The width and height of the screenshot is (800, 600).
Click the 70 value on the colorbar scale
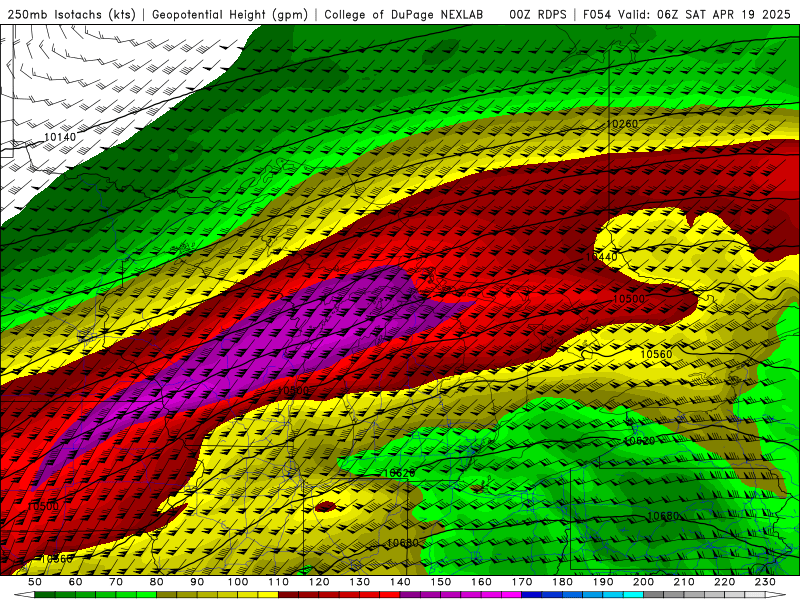click(x=116, y=582)
